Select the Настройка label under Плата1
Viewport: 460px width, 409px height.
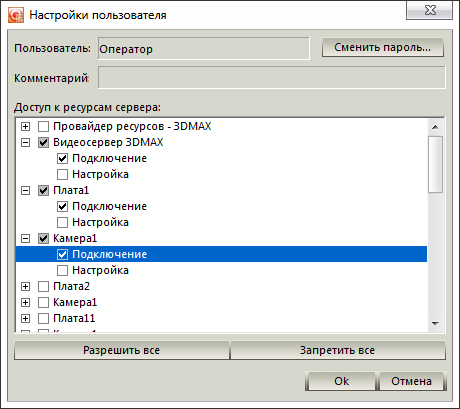100,222
